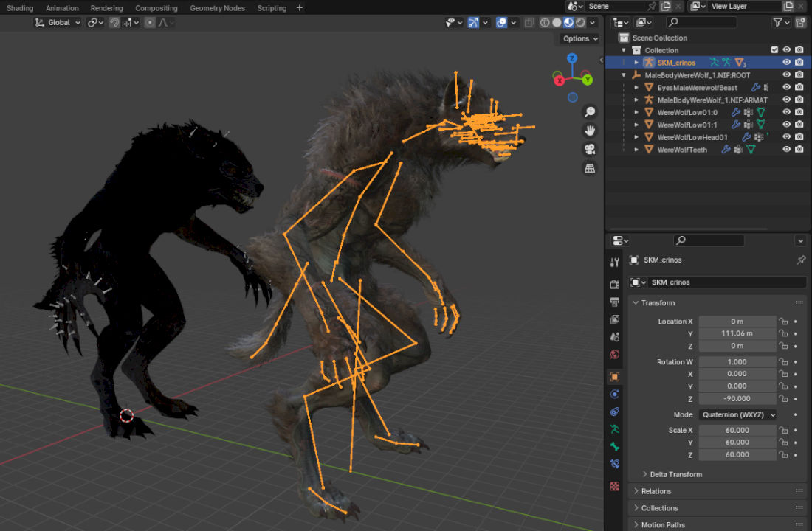The image size is (812, 531).
Task: Open the Physics properties tab
Action: (x=615, y=395)
